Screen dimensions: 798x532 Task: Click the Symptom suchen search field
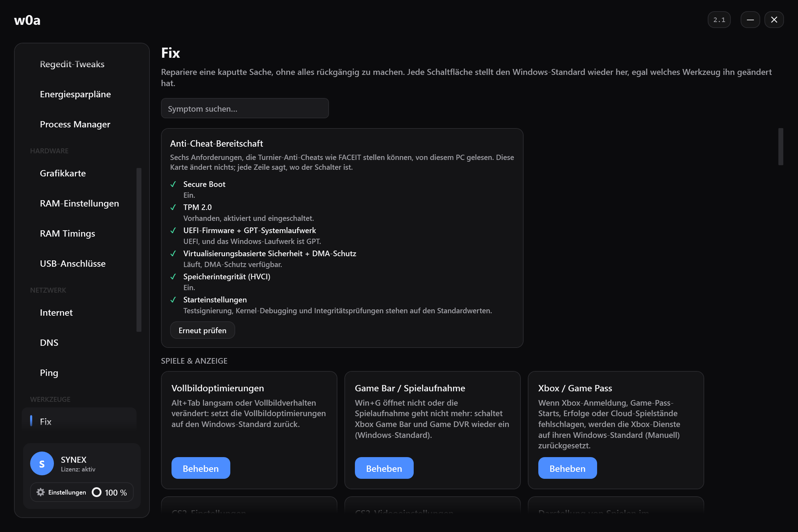tap(245, 108)
